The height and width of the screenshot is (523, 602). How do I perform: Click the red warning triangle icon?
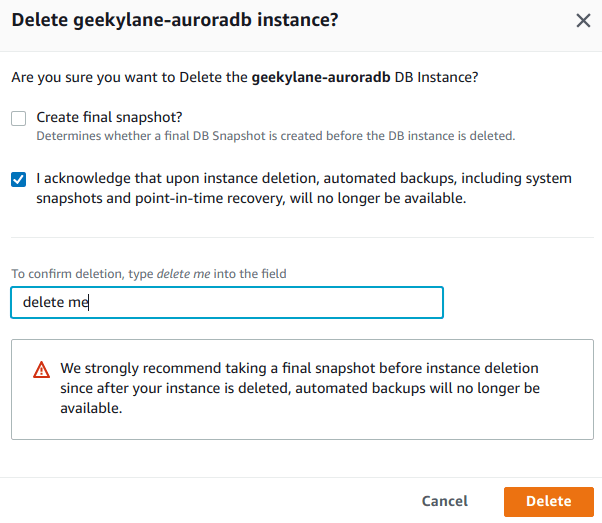point(41,370)
